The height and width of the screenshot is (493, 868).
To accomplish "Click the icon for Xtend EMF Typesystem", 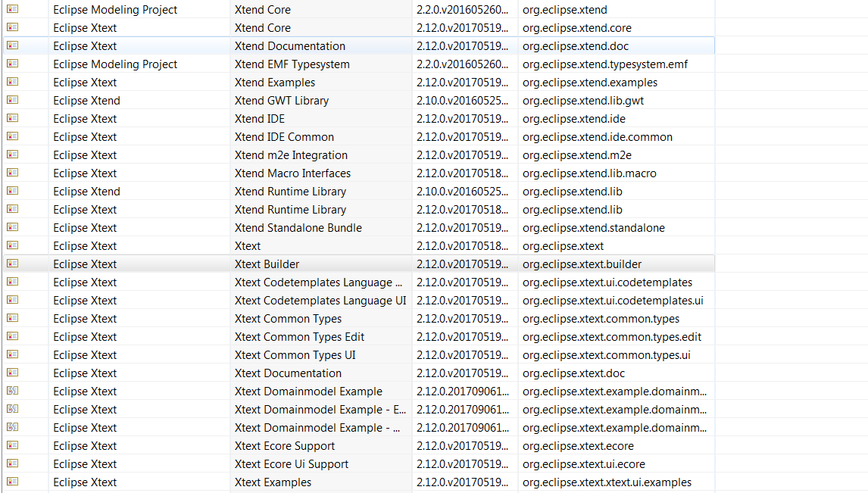I will pos(12,64).
